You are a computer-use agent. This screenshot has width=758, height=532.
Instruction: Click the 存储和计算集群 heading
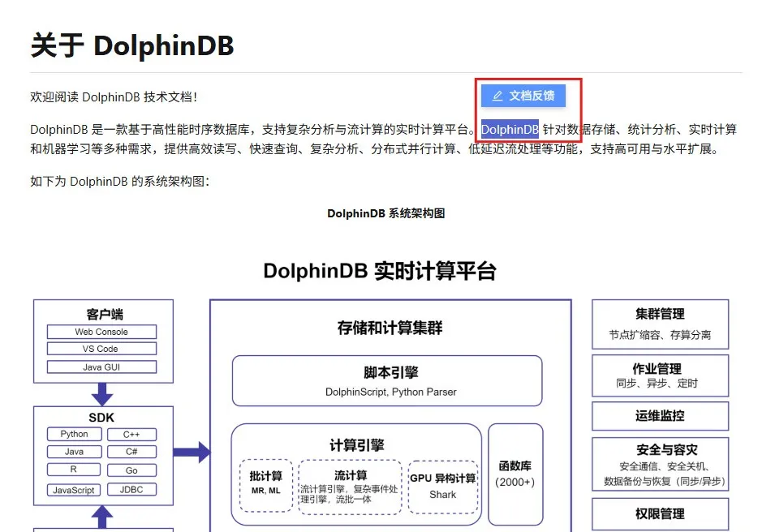[390, 328]
